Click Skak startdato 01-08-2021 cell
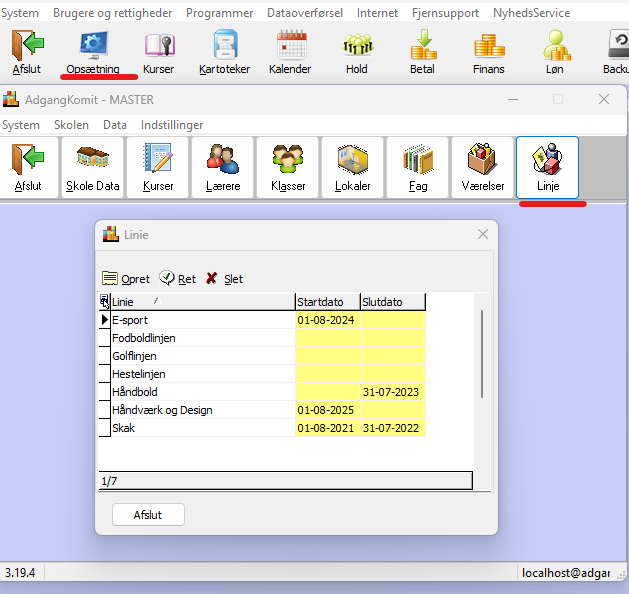The image size is (629, 594). [328, 428]
